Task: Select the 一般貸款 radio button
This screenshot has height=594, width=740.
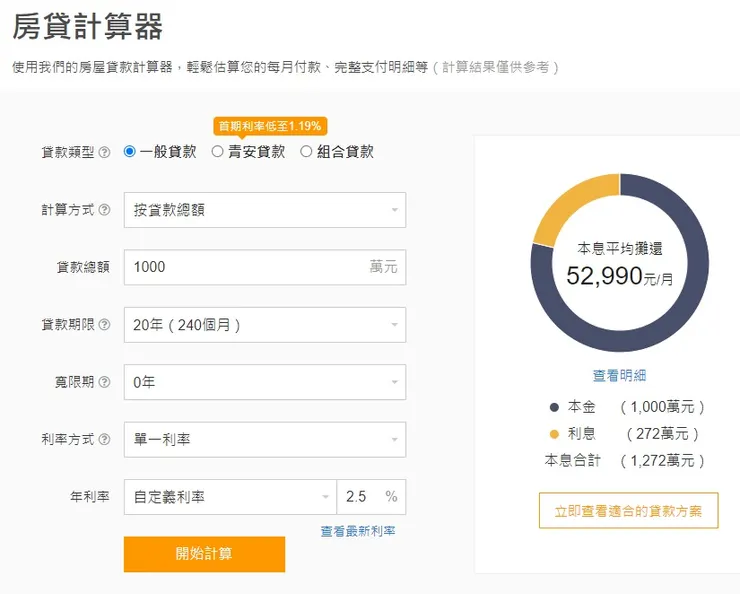Action: point(130,152)
